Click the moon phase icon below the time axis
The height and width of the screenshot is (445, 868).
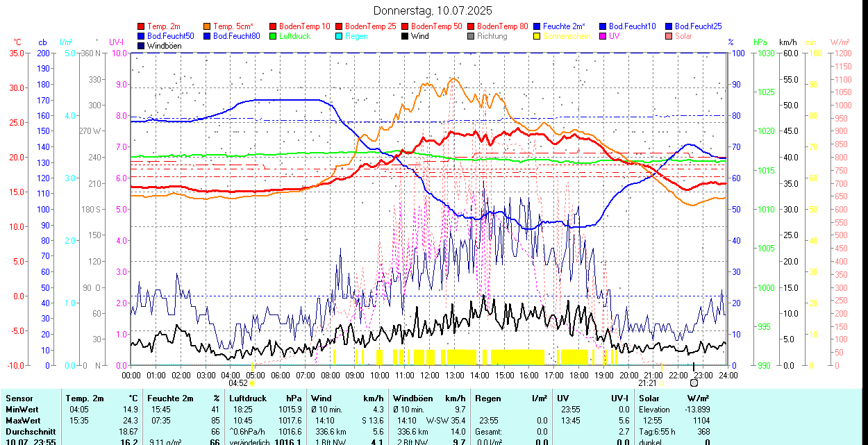pyautogui.click(x=693, y=383)
